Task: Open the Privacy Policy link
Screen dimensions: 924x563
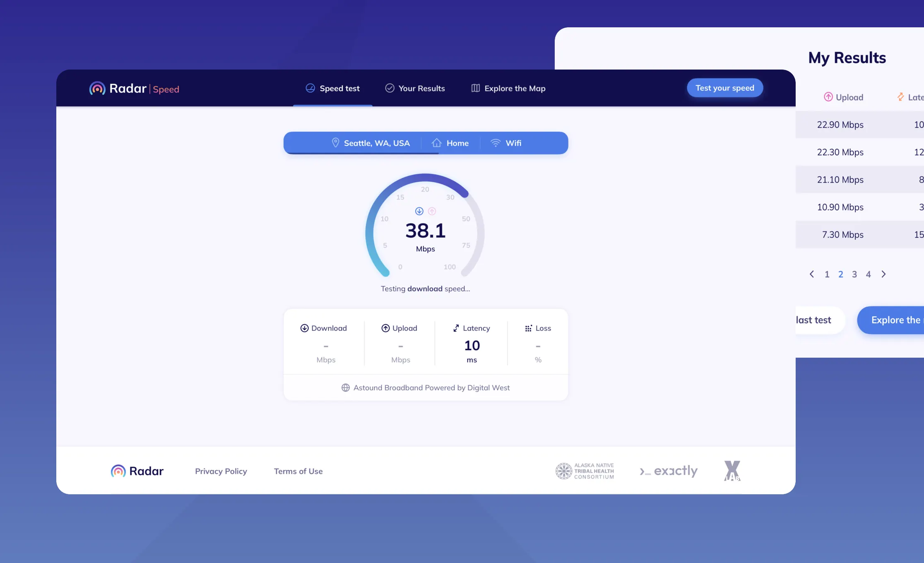Action: tap(221, 471)
